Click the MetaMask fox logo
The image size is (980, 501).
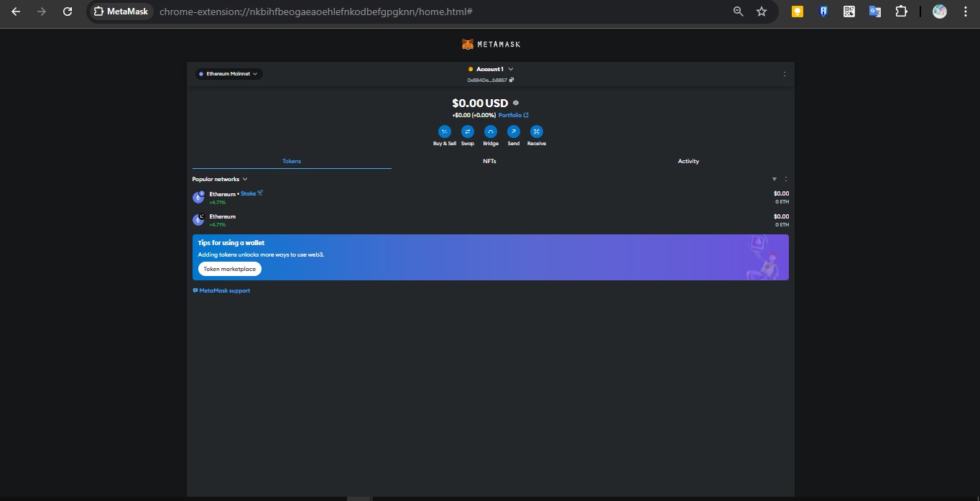[x=468, y=45]
